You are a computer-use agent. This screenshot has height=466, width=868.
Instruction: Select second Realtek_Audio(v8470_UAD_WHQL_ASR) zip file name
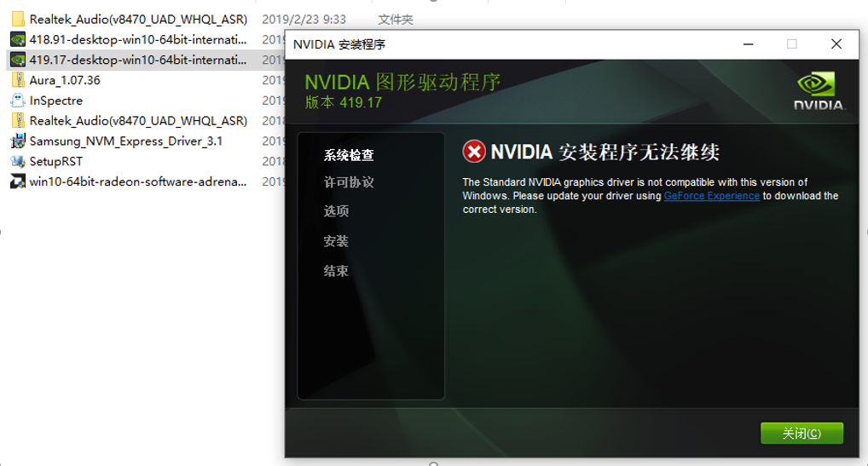pyautogui.click(x=138, y=120)
